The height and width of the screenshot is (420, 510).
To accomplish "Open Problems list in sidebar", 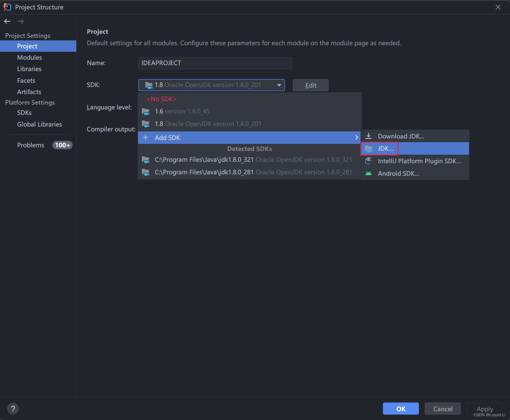I will click(31, 145).
